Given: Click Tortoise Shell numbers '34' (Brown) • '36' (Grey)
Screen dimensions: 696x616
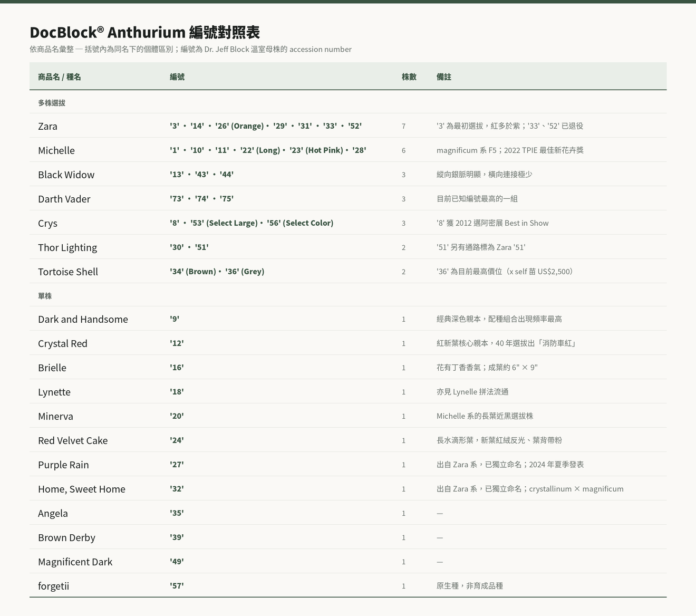Looking at the screenshot, I should [x=217, y=272].
